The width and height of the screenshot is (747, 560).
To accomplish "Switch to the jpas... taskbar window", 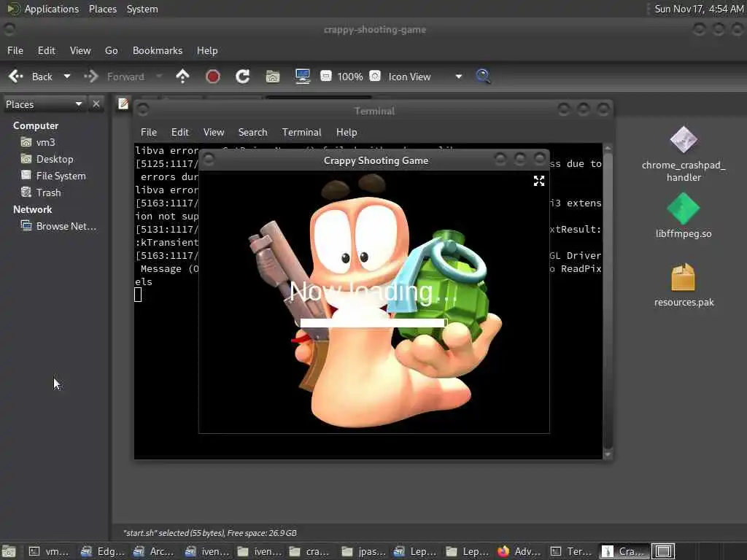I will [x=364, y=551].
